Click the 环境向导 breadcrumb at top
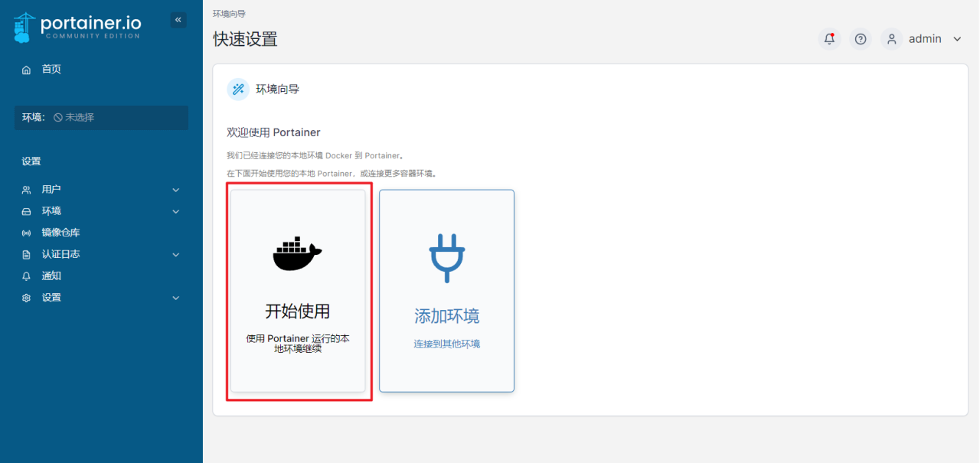This screenshot has width=980, height=463. click(229, 14)
